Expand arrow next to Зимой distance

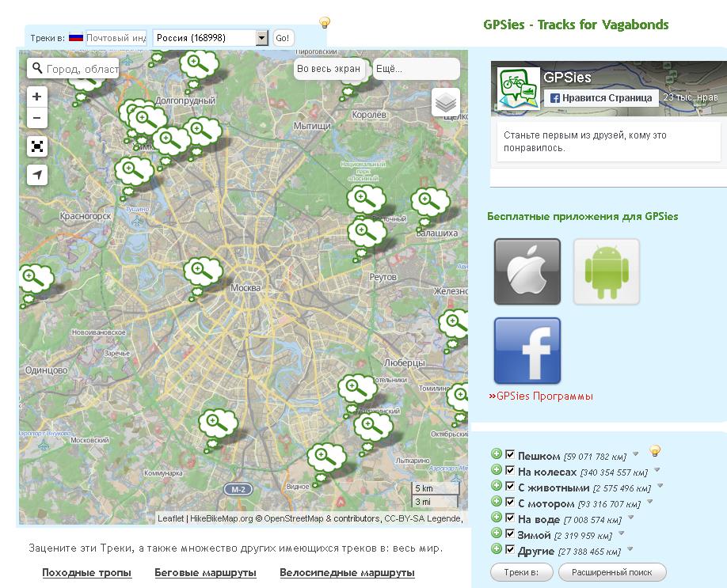622,533
